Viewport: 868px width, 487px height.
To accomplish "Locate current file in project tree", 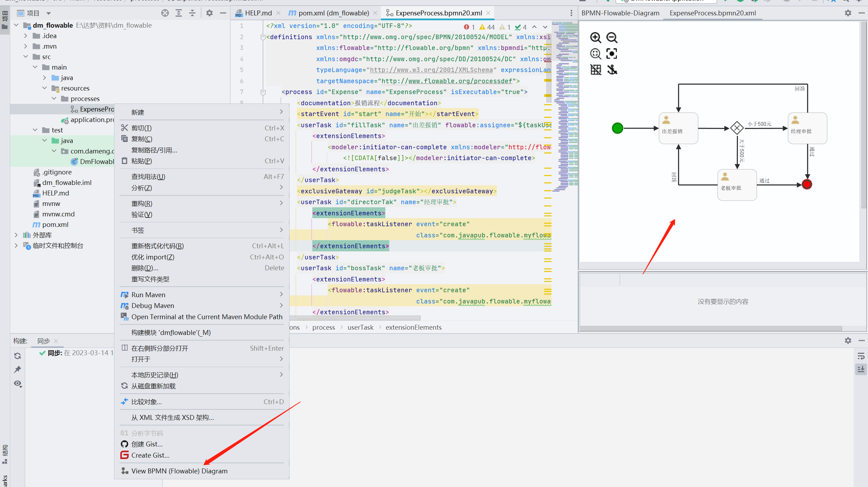I will (165, 13).
